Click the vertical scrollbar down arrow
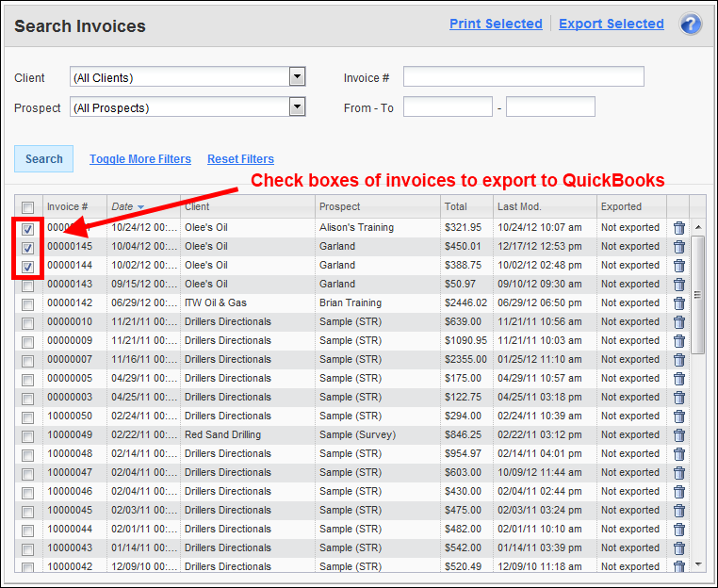 (x=698, y=563)
